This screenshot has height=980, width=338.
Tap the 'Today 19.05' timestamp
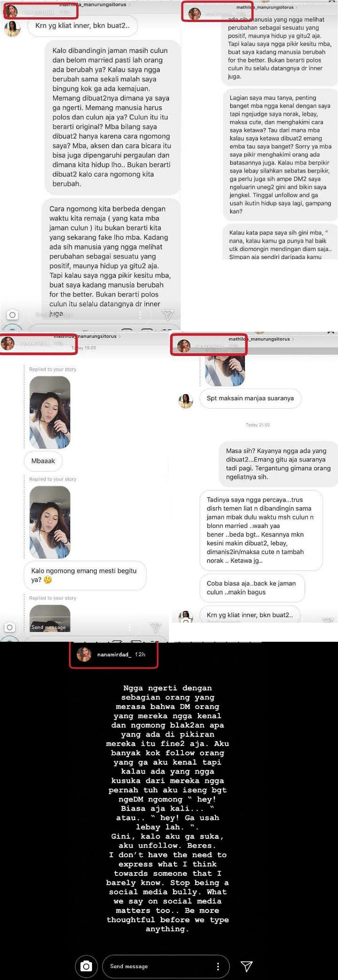84,348
